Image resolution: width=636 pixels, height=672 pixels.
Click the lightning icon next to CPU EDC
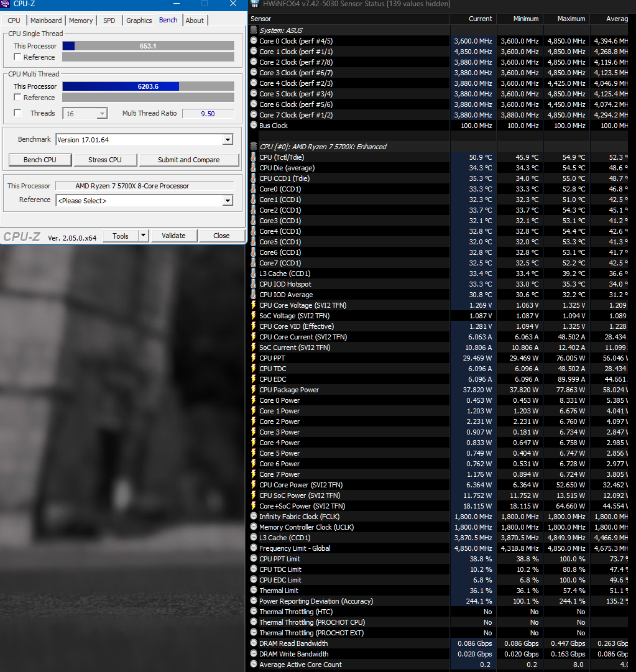[254, 379]
